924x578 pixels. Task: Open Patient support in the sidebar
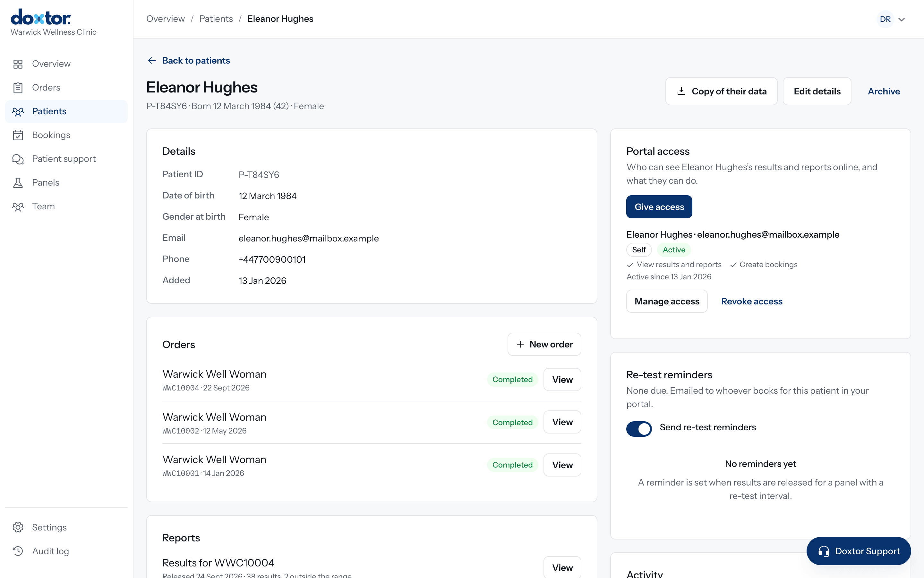click(66, 159)
